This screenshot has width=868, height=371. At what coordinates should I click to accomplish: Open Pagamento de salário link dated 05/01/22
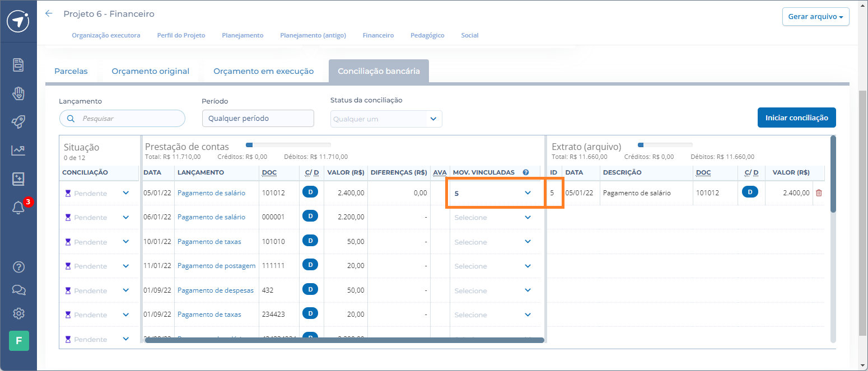pos(211,193)
